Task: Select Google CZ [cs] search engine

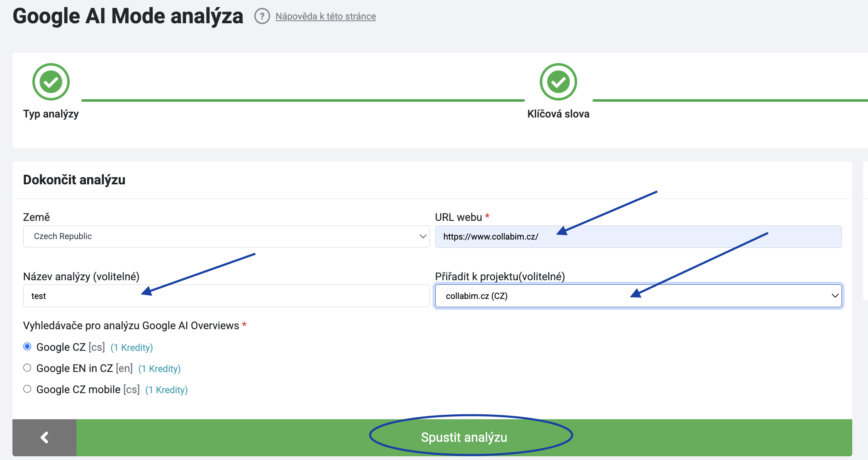Action: tap(27, 347)
